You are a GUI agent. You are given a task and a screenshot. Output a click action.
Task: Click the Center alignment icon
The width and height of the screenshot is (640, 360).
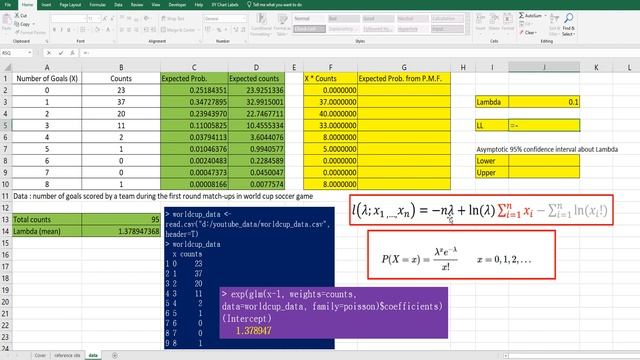pyautogui.click(x=129, y=30)
